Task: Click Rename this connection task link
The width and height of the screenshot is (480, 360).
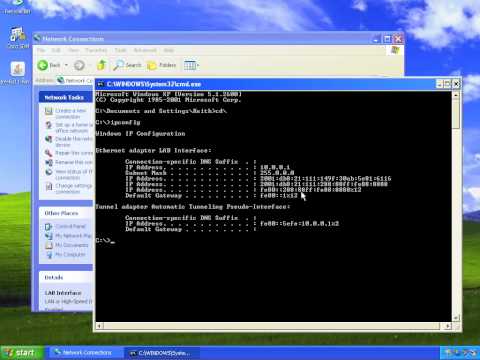Action: (x=74, y=162)
